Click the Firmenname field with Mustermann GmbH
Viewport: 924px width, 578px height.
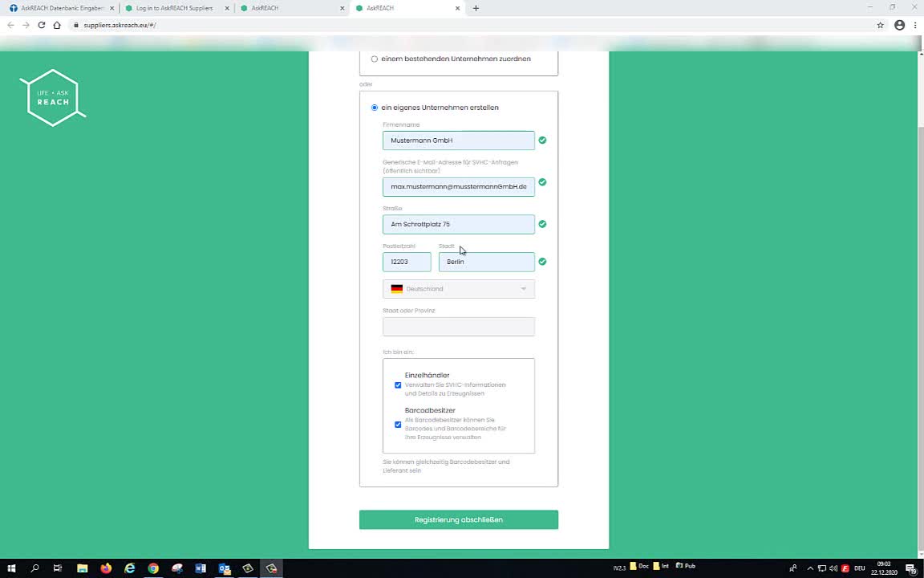(x=458, y=140)
